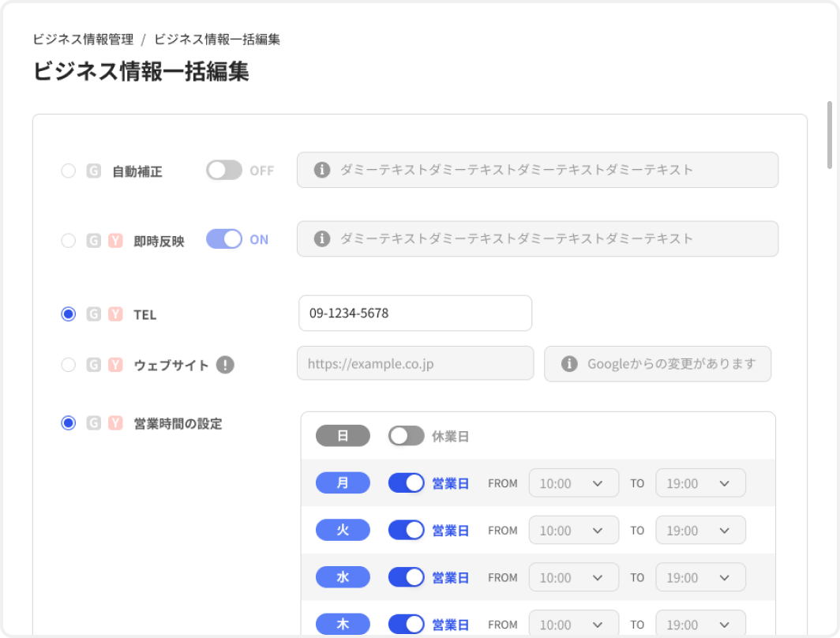
Task: Open Tuesday's TO 19:00 time dropdown
Action: coord(700,530)
